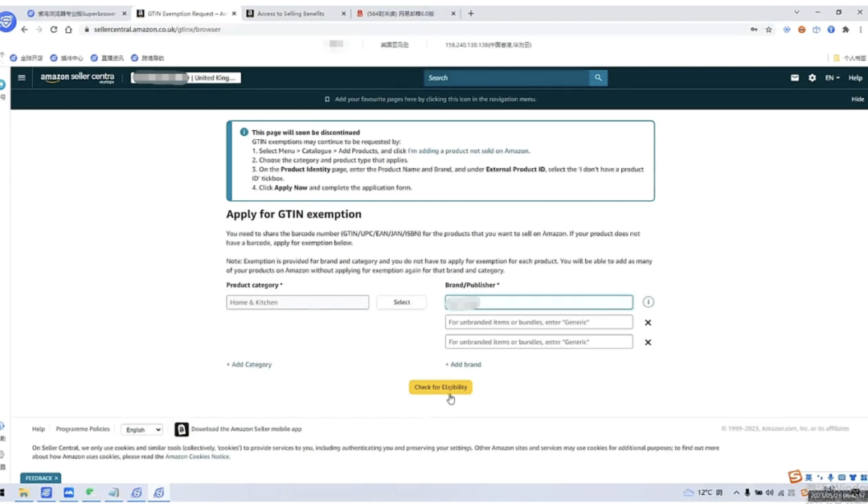
Task: Click the Amazon Seller mobile app icon
Action: pyautogui.click(x=181, y=429)
